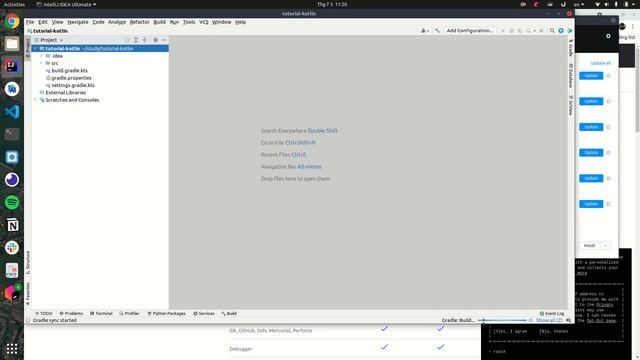
Task: Open the user account dropdown in toolbar
Action: pos(425,31)
